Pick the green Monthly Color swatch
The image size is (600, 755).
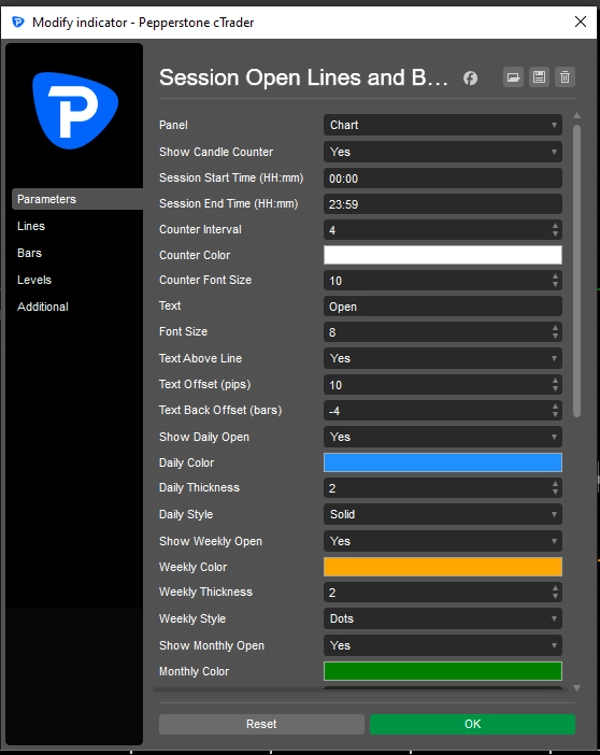coord(443,671)
